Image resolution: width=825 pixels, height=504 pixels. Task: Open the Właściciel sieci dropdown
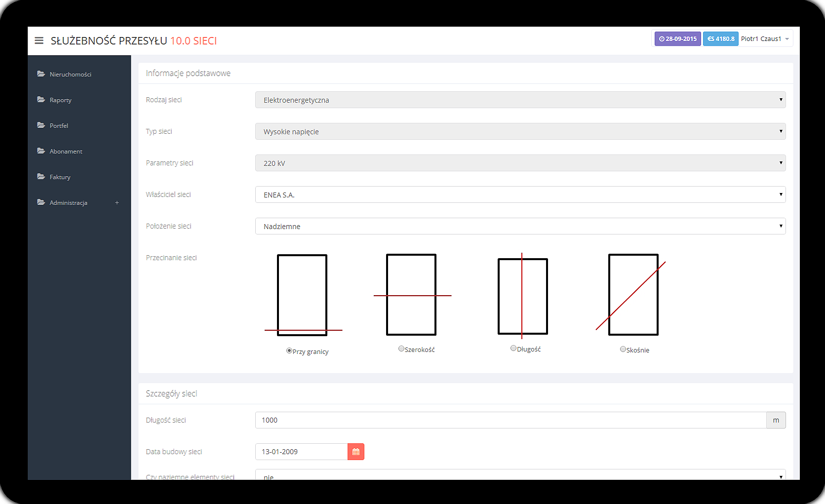pos(520,194)
